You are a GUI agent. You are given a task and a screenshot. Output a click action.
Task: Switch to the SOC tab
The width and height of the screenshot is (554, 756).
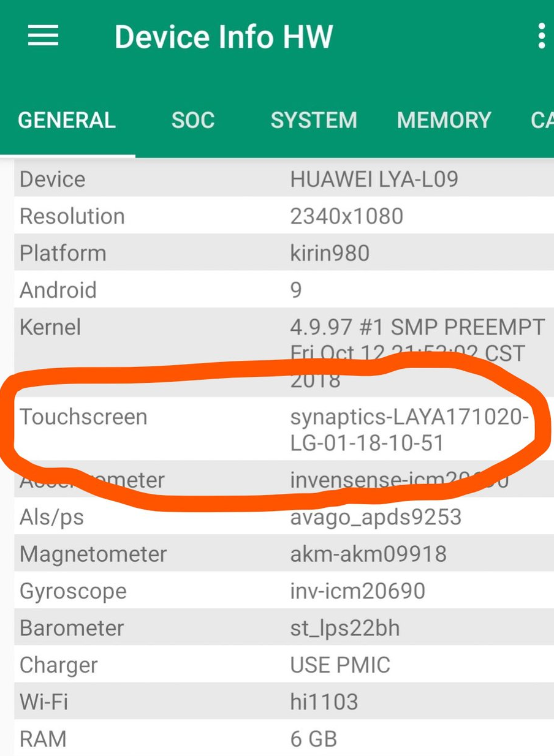193,120
